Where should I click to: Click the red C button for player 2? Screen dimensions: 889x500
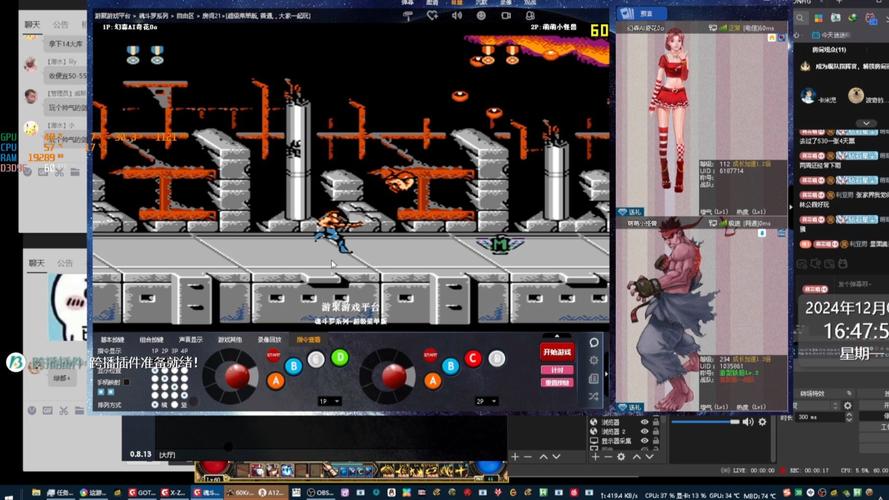point(472,358)
